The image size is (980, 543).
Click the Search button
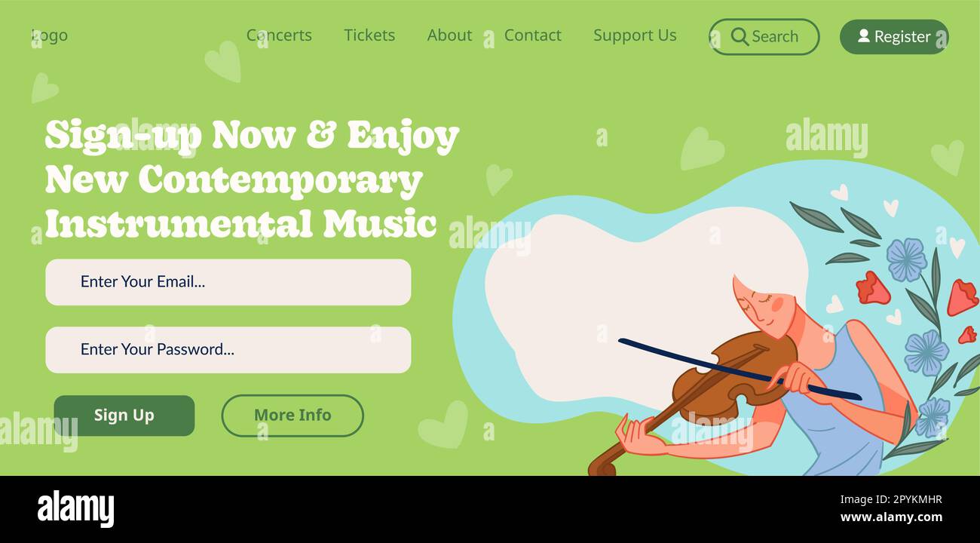click(x=764, y=36)
